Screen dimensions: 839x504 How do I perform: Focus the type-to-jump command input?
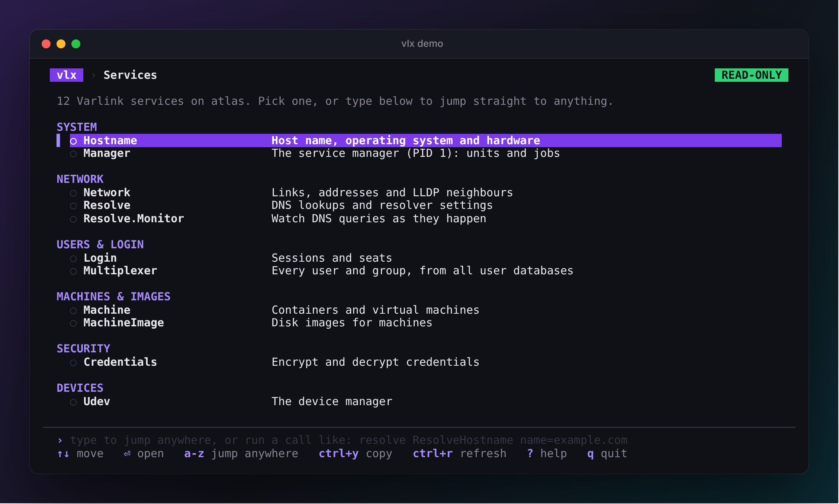pyautogui.click(x=348, y=440)
